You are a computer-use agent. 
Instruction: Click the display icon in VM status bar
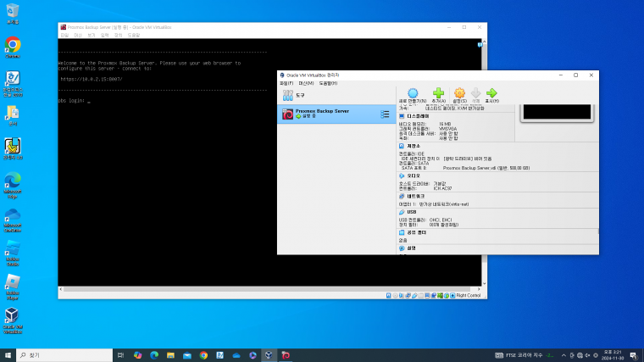(427, 295)
